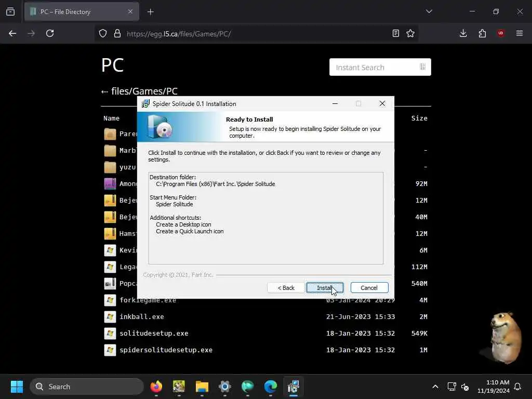Open the uBlock Origin extension icon
This screenshot has height=399, width=532.
coord(501,33)
